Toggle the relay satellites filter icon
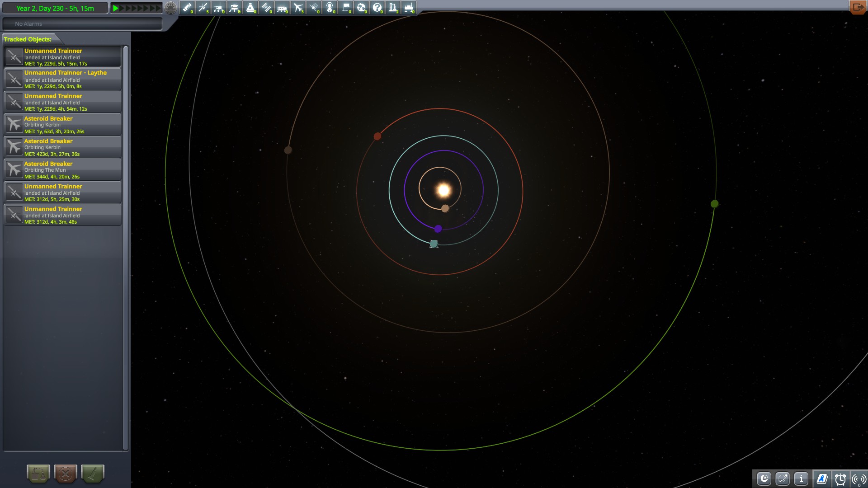This screenshot has width=868, height=488. tap(314, 8)
